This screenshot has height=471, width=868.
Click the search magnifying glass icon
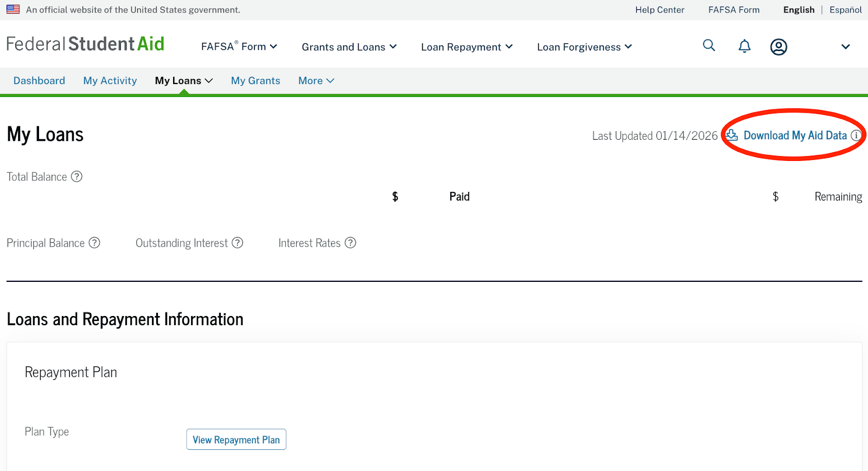709,46
